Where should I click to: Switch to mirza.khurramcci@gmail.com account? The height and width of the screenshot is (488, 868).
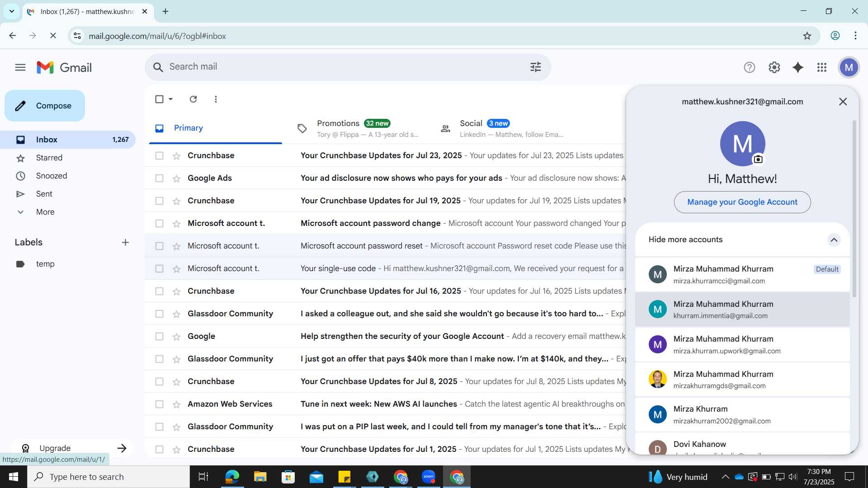pyautogui.click(x=742, y=274)
